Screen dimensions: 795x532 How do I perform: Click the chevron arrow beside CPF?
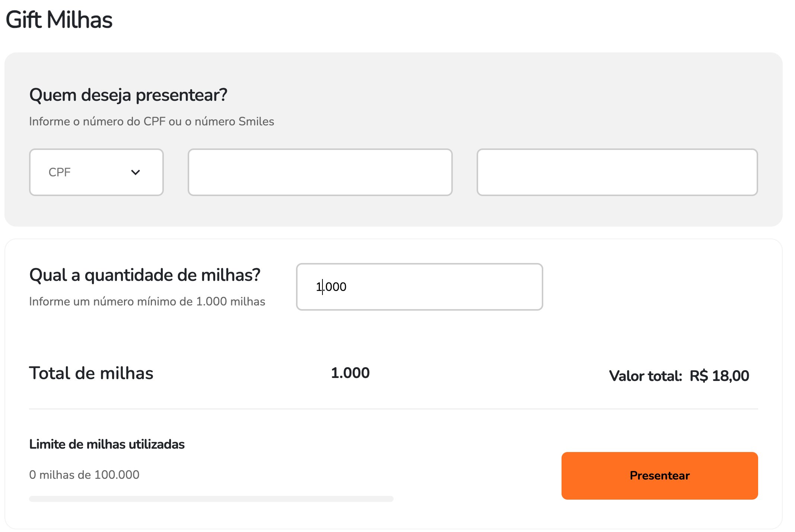136,172
